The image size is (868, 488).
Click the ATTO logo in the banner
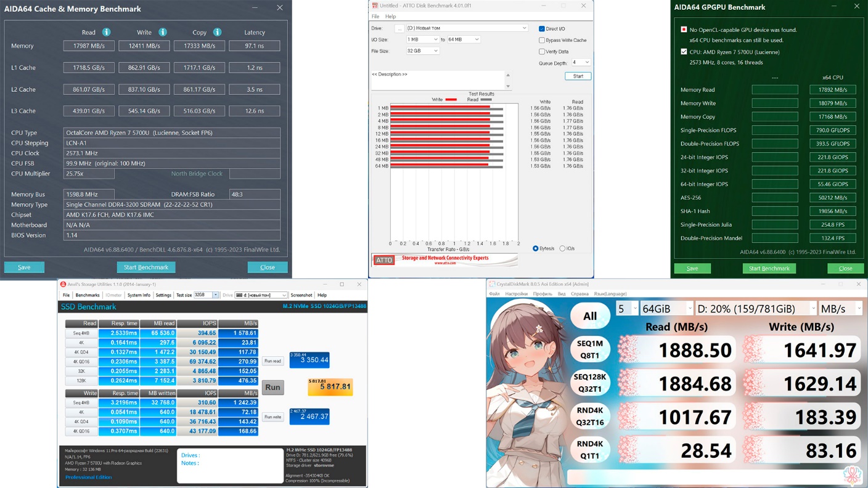tap(384, 260)
